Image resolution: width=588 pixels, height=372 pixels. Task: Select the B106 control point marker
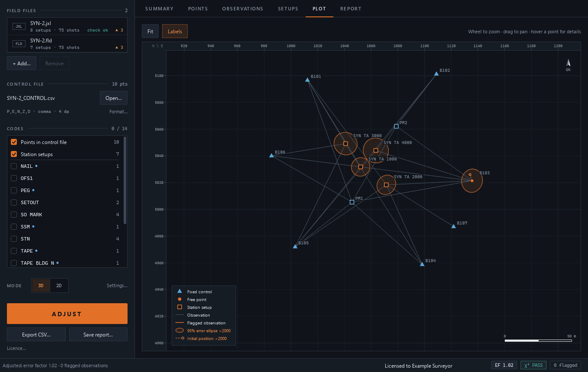[x=272, y=155]
